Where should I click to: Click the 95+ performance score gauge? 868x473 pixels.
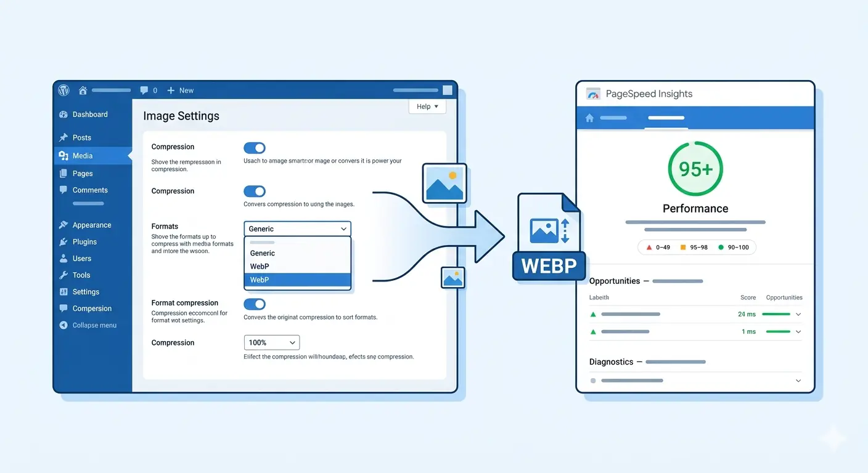[695, 169]
